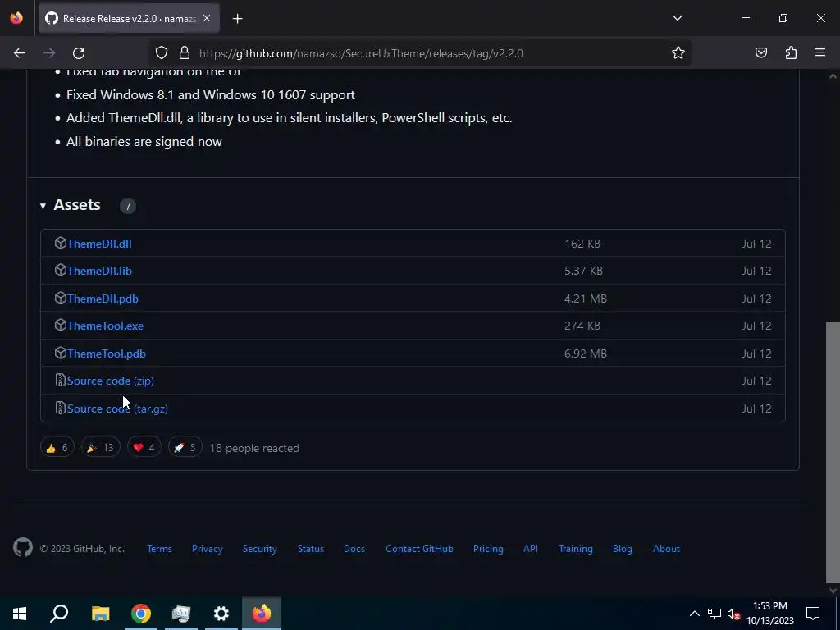Click the padlock site security icon
The height and width of the screenshot is (630, 840).
pyautogui.click(x=185, y=53)
